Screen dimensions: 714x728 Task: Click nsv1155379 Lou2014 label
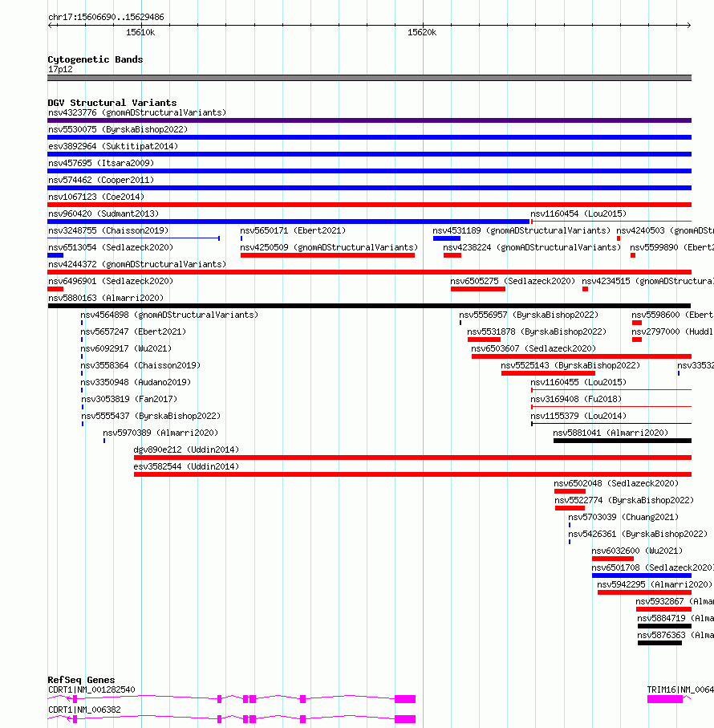coord(578,416)
